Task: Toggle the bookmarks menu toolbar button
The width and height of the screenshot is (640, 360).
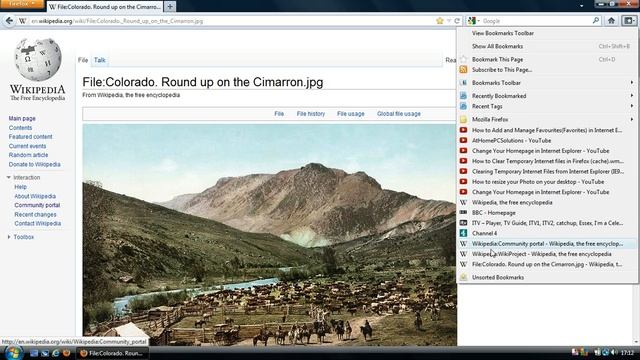Action: [x=629, y=21]
